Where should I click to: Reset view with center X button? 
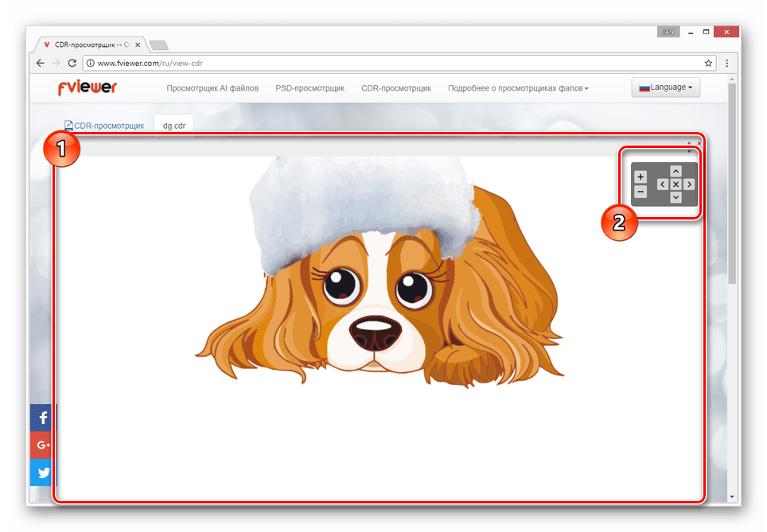(676, 184)
